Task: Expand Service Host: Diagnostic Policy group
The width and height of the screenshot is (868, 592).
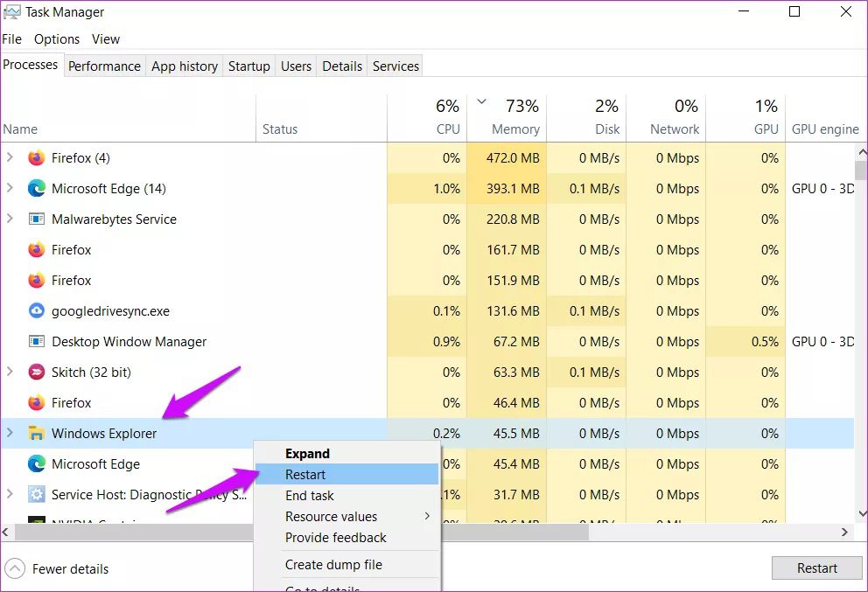Action: (10, 493)
